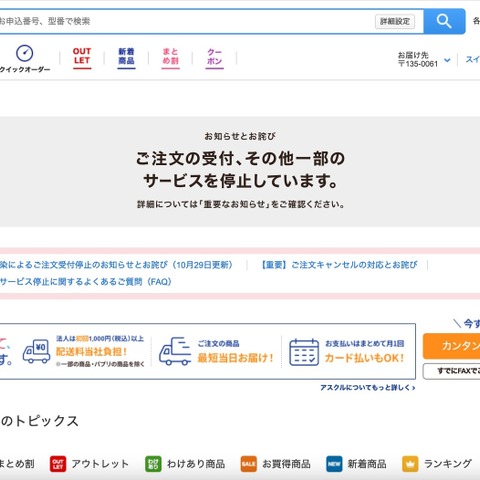This screenshot has width=480, height=480.
Task: Click the orange SALE badge icon
Action: [249, 464]
